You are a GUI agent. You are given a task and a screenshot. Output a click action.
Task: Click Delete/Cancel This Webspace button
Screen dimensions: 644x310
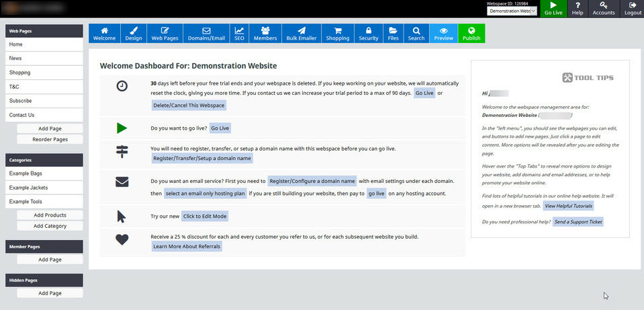pyautogui.click(x=189, y=106)
